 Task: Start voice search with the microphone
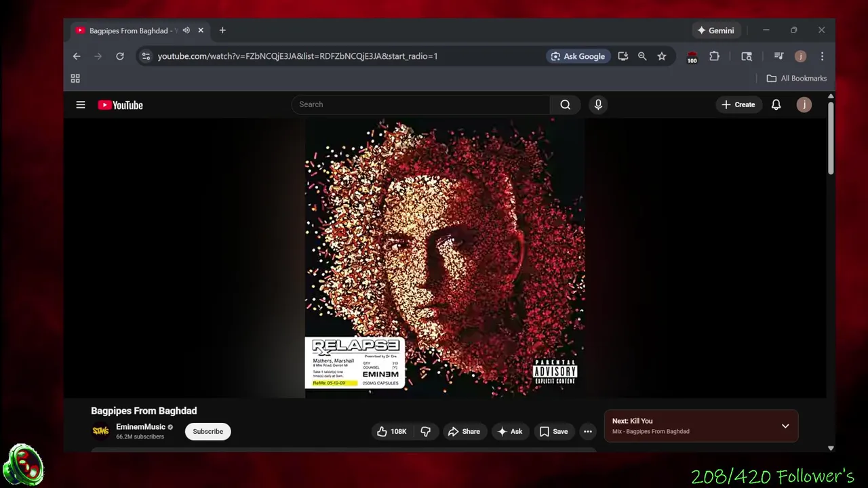[x=598, y=104]
